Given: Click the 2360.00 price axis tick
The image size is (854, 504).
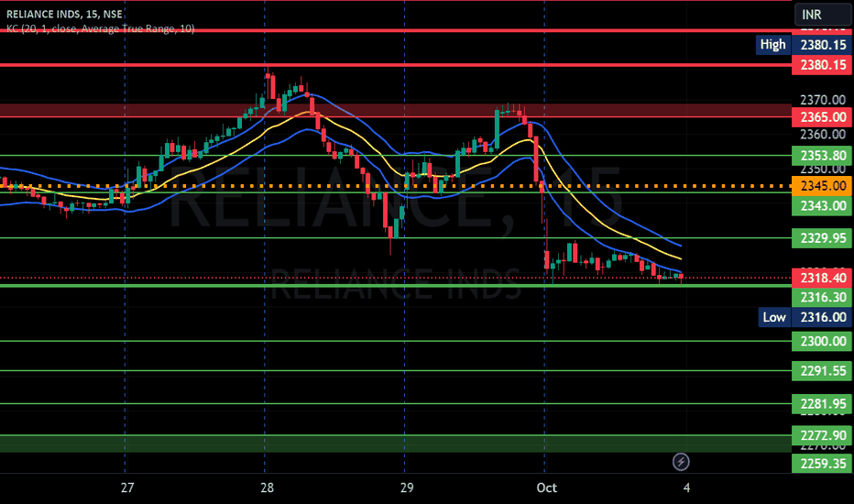Looking at the screenshot, I should pos(823,134).
